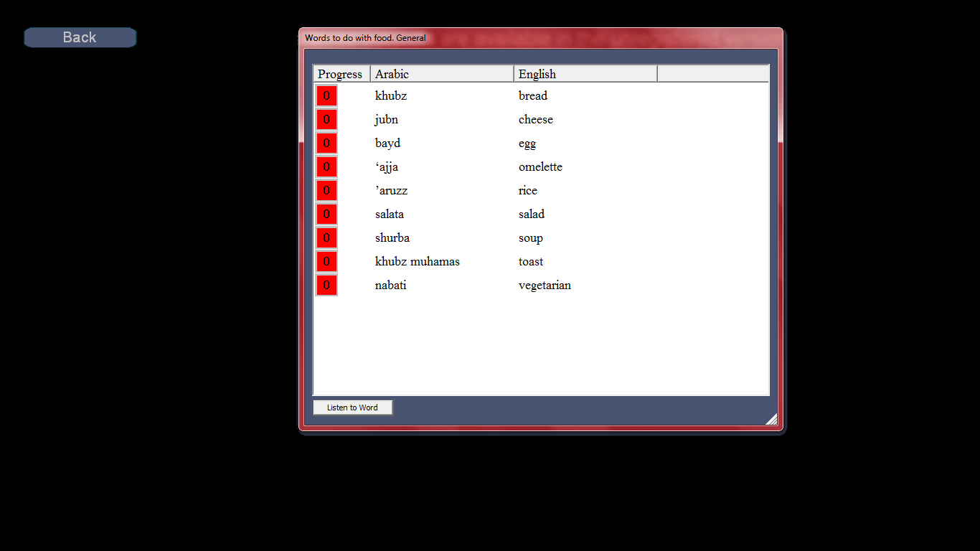The width and height of the screenshot is (980, 551).
Task: Click the progress indicator in the salad row
Action: tap(326, 214)
